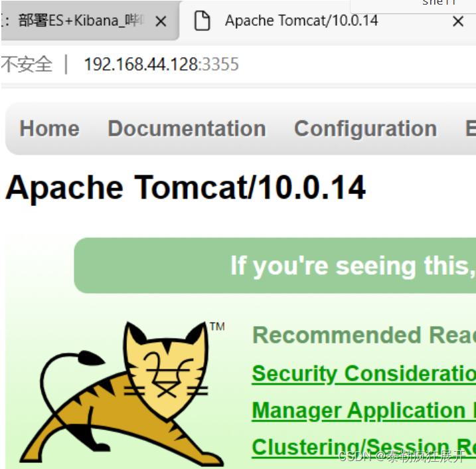Close the Apache Tomcat/10.0.14 tab
Viewport: 476px width, 469px height.
coord(457,21)
